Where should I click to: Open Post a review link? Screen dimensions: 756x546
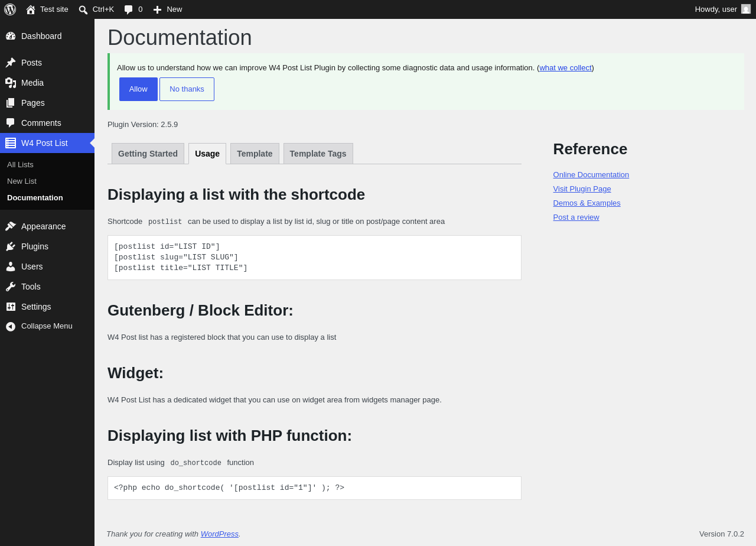pos(576,217)
